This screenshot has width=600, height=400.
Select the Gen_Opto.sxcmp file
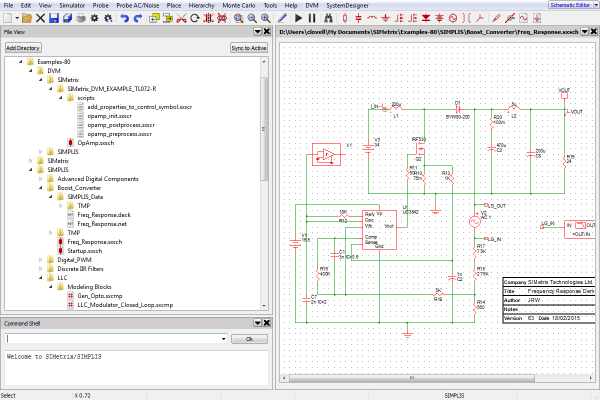point(100,296)
